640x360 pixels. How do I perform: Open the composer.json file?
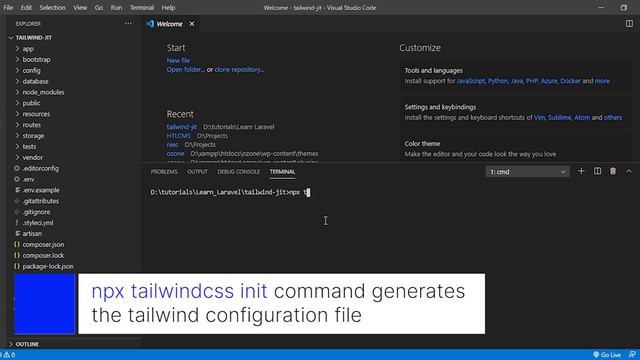pyautogui.click(x=43, y=244)
